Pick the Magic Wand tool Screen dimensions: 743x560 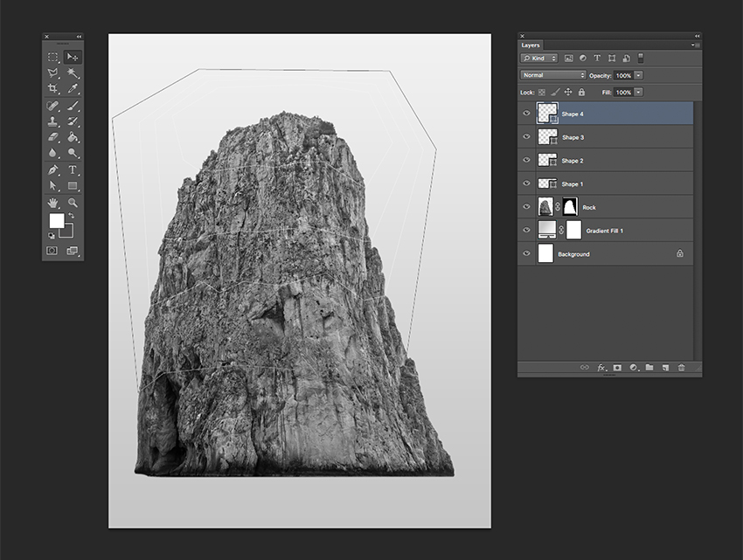coord(73,73)
